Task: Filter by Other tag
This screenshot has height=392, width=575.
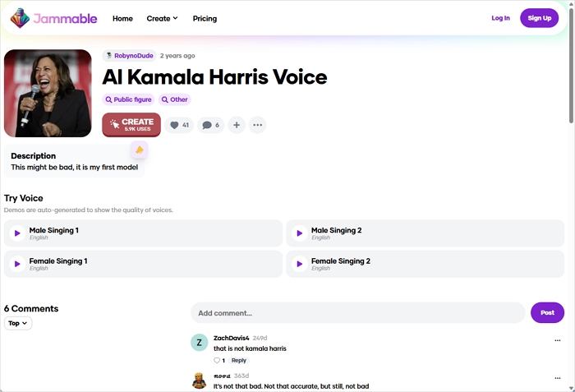Action: (174, 99)
